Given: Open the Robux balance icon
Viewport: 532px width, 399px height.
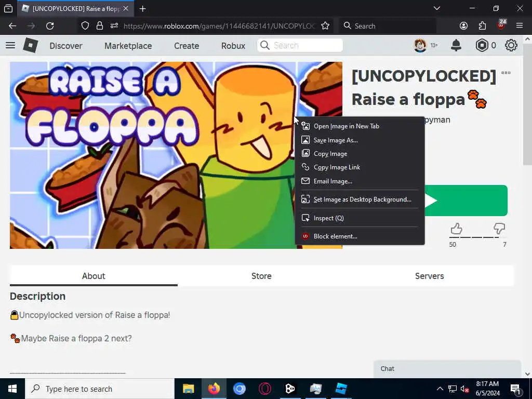Looking at the screenshot, I should tap(482, 45).
